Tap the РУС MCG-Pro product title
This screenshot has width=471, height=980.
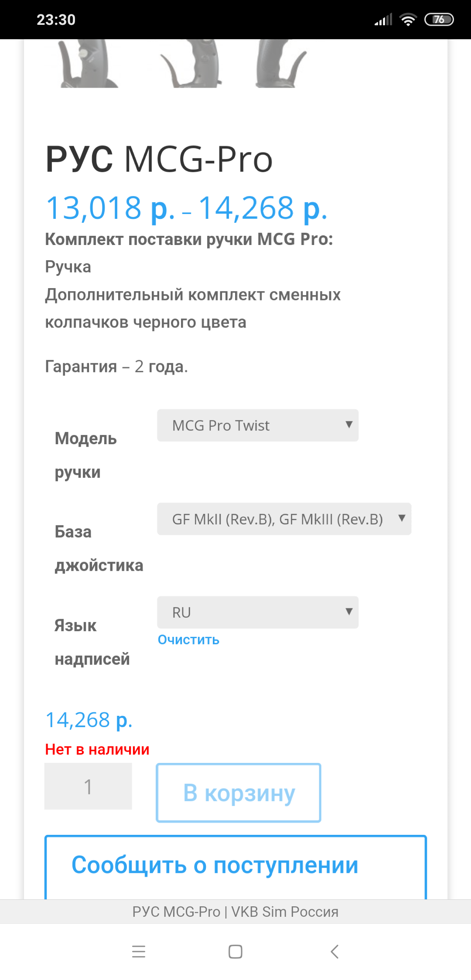click(x=159, y=159)
